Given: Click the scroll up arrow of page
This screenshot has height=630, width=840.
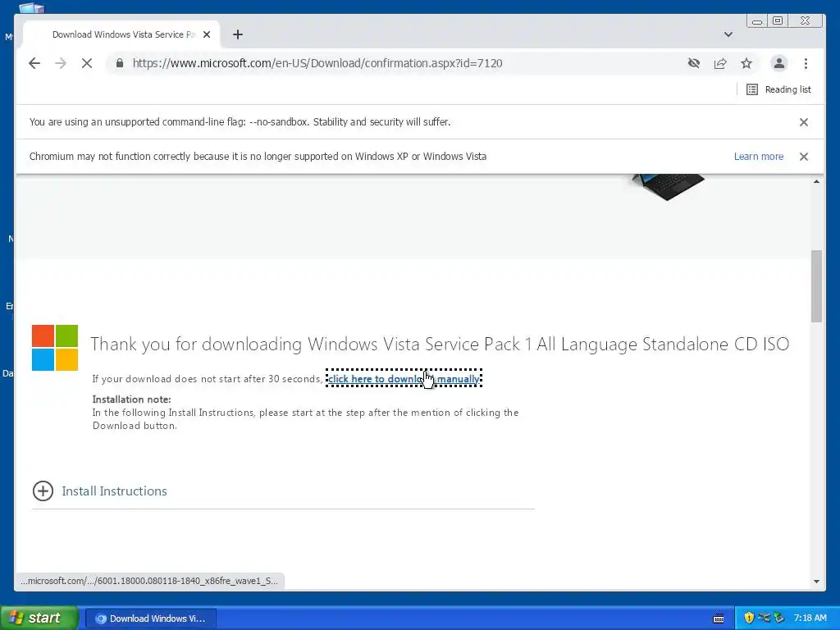Looking at the screenshot, I should (816, 181).
